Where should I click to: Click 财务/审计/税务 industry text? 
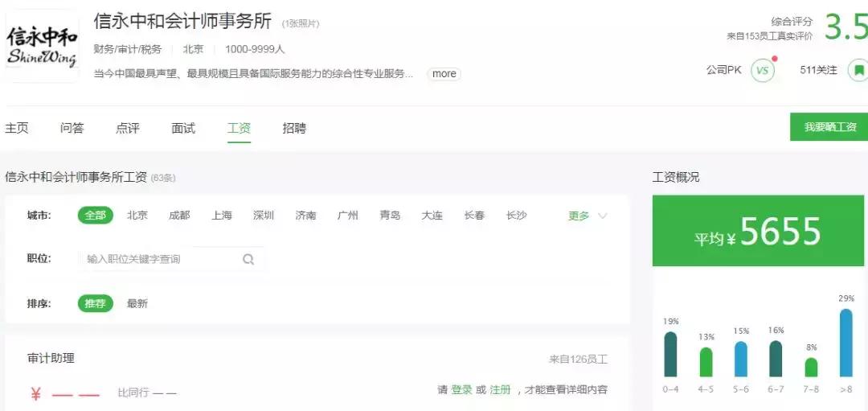[128, 49]
